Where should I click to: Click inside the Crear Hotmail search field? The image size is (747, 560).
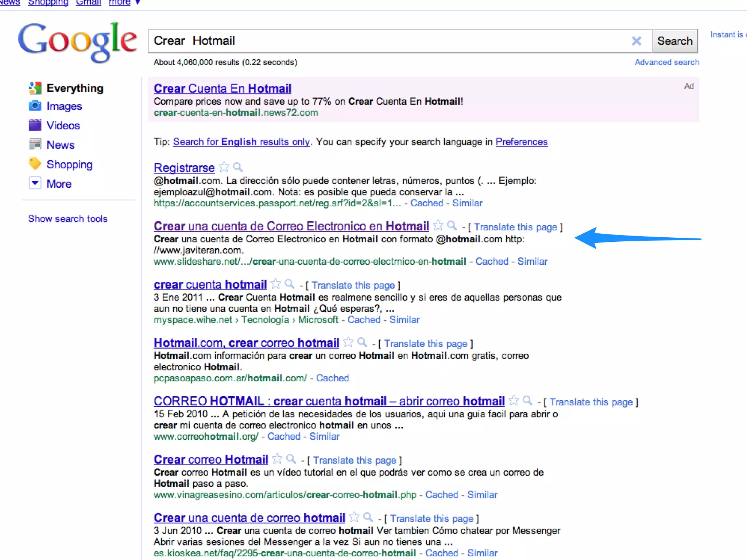click(387, 41)
